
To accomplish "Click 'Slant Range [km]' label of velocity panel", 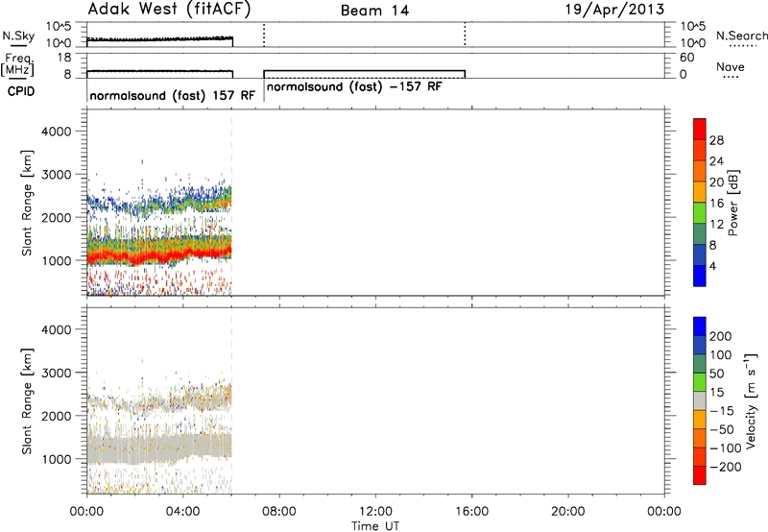I will click(27, 401).
